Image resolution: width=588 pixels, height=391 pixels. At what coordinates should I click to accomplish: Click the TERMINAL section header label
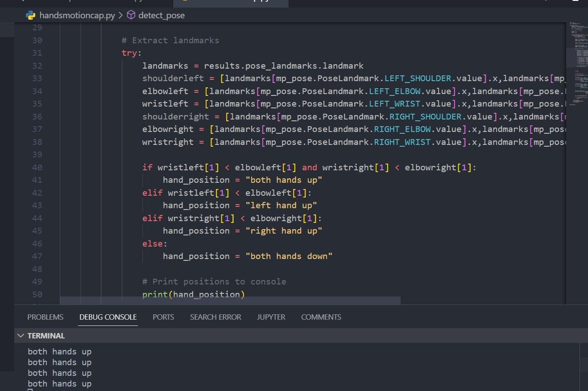[46, 336]
